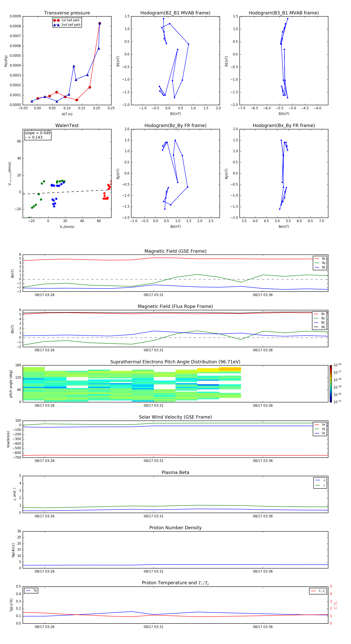Click the 'Transverse pressure' plot title
Image resolution: width=351 pixels, height=644 pixels.
(67, 13)
